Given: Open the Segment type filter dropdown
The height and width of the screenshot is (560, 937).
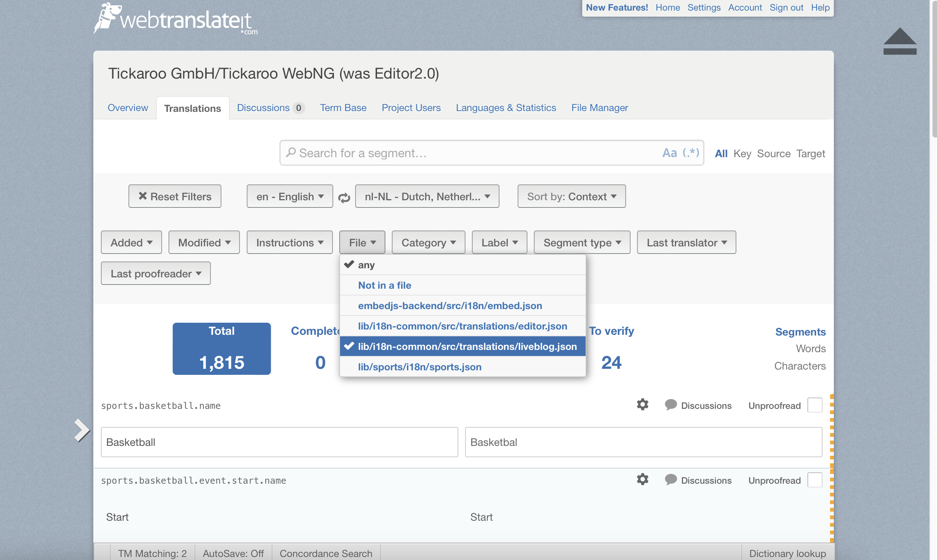Looking at the screenshot, I should click(582, 243).
